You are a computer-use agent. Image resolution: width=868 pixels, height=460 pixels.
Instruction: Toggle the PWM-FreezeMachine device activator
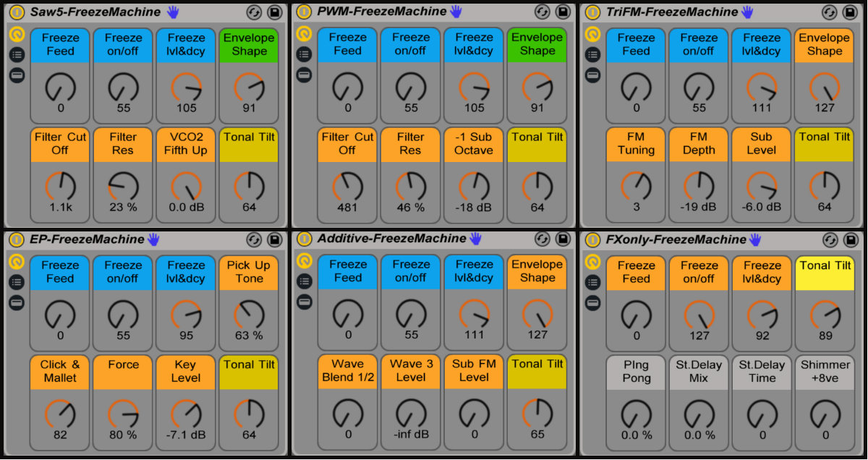[304, 12]
